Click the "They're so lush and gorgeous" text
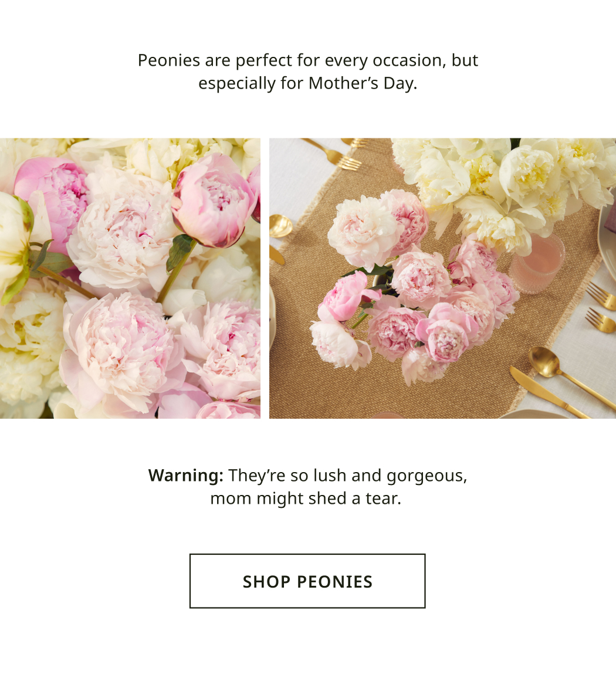 coord(348,475)
